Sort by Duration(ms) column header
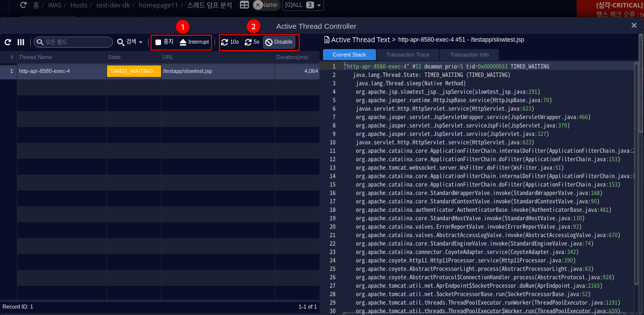644x315 pixels. [x=296, y=57]
